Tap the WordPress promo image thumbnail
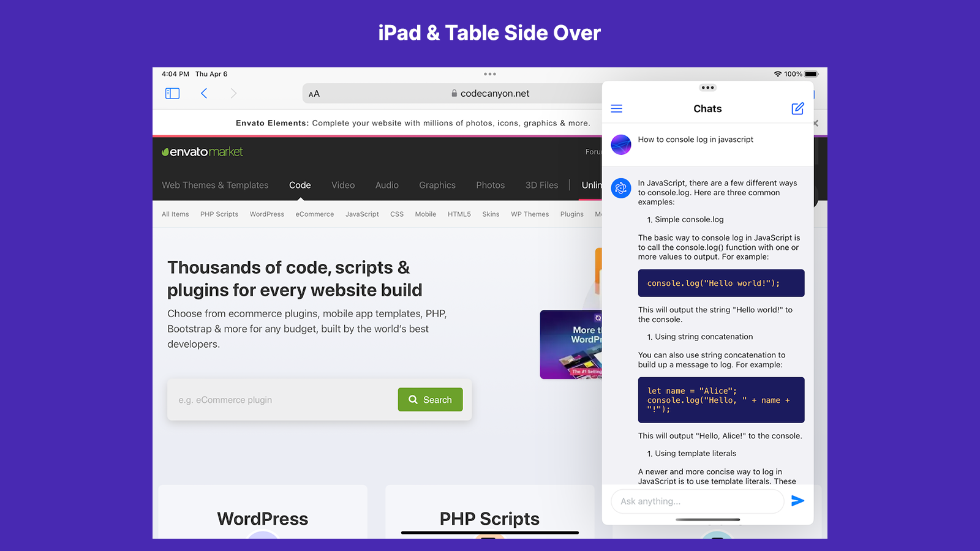Screen dimensions: 980x551 571,345
